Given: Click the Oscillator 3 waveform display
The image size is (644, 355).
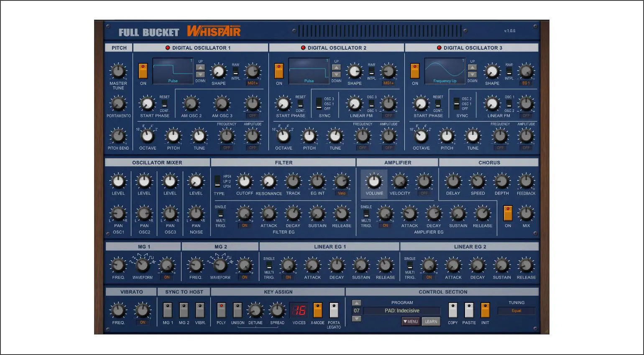Looking at the screenshot, I should 445,71.
